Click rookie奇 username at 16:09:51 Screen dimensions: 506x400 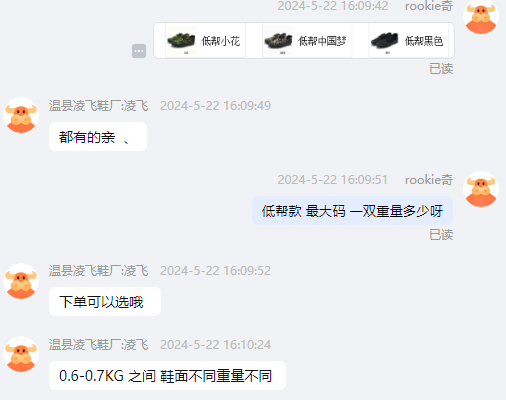click(429, 180)
